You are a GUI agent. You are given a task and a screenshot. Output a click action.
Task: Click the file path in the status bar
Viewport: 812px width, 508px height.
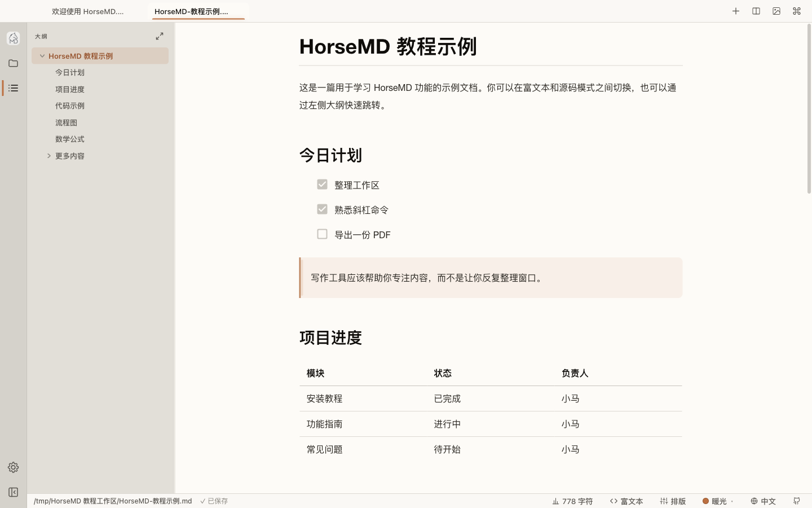(113, 501)
